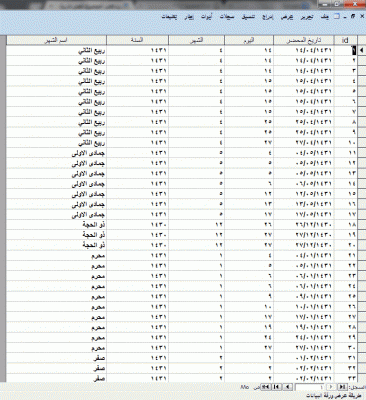Click the date cell 24/01/1431 in row 29
The width and height of the screenshot is (366, 400).
click(x=304, y=338)
